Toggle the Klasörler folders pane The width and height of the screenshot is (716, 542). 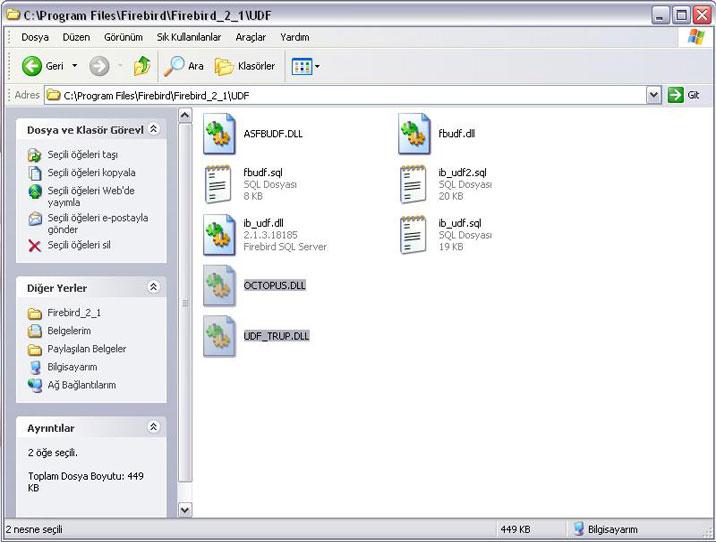(245, 66)
